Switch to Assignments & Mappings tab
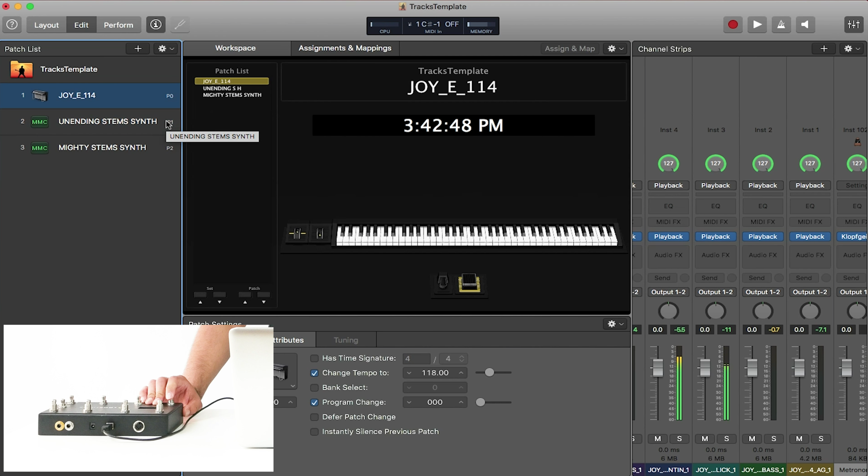868x476 pixels. click(x=344, y=48)
